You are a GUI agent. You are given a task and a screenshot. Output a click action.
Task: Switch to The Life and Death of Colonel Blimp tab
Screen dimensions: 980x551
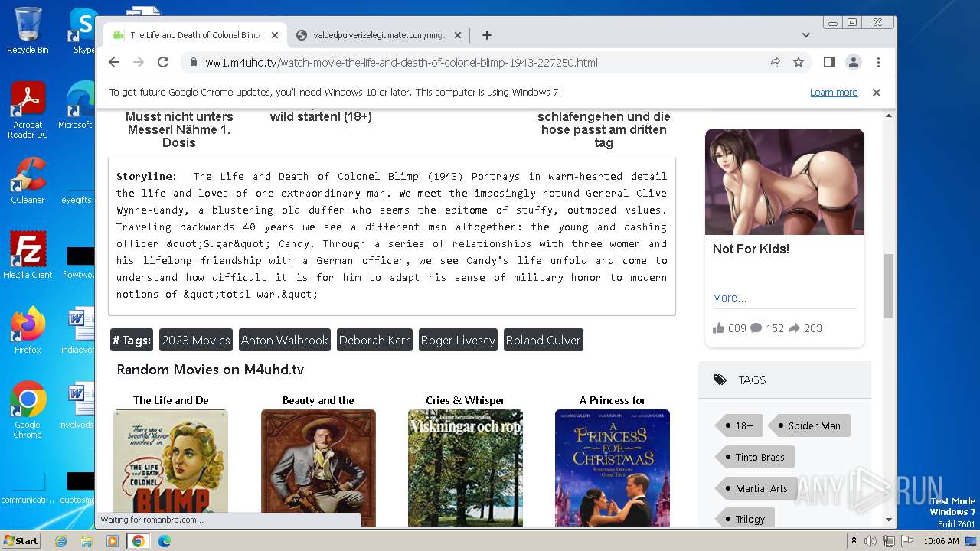pyautogui.click(x=195, y=35)
